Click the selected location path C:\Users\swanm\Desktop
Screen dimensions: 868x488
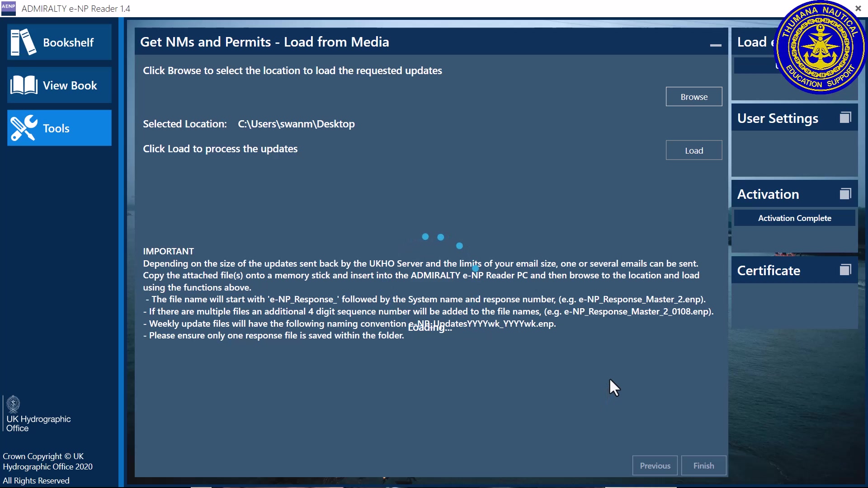coord(296,124)
